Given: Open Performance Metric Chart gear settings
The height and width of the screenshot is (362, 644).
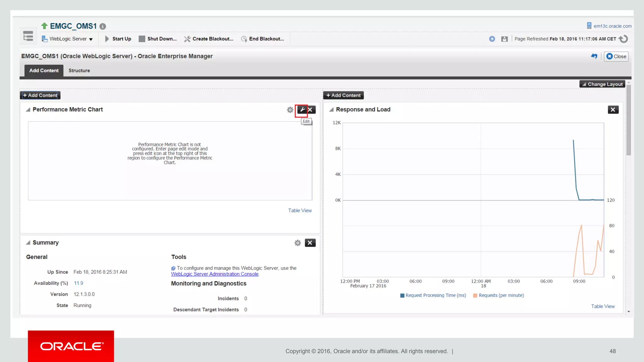Looking at the screenshot, I should click(290, 110).
